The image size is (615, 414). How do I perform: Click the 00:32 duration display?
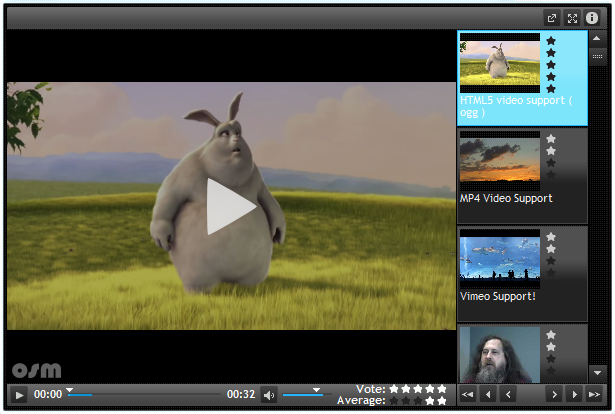tap(241, 394)
